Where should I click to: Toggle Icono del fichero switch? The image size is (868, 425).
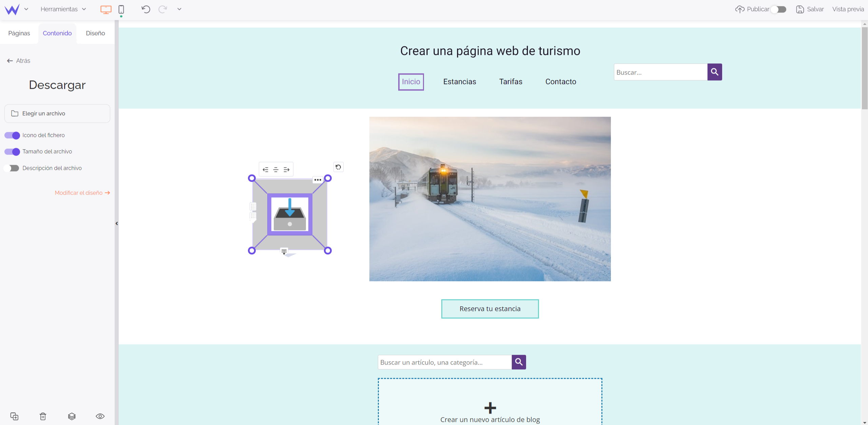tap(12, 135)
